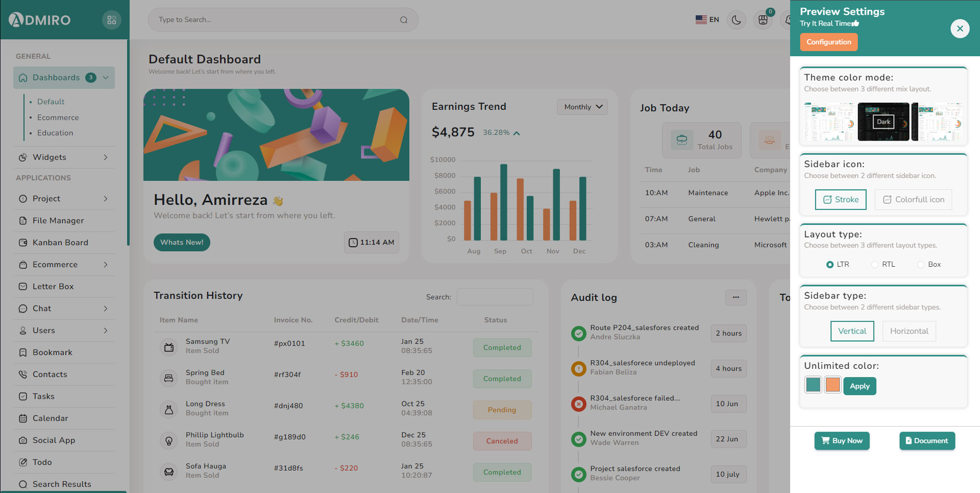Select the LTR layout radio button
980x493 pixels.
click(830, 265)
